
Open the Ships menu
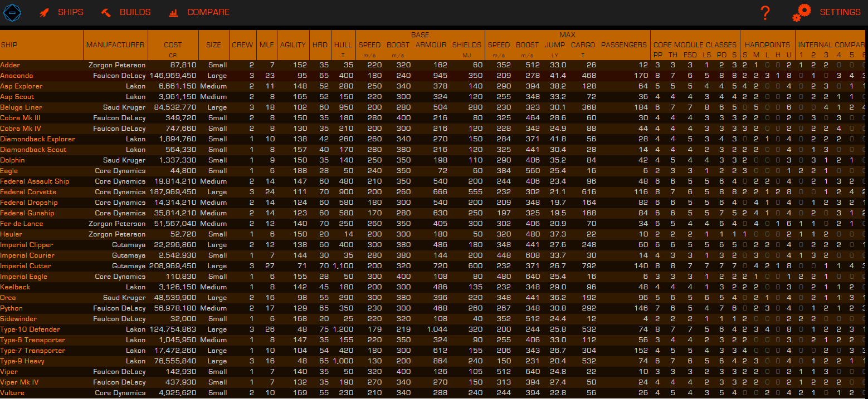pos(71,12)
